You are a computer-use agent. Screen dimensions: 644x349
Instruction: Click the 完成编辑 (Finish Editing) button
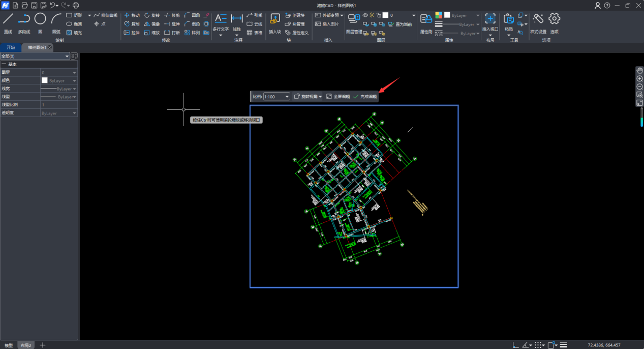(365, 97)
